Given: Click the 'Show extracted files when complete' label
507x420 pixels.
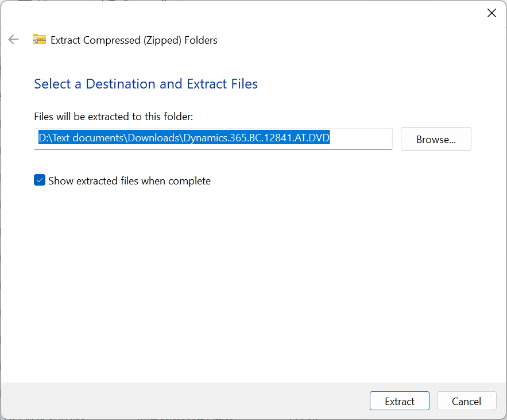Looking at the screenshot, I should tap(129, 180).
